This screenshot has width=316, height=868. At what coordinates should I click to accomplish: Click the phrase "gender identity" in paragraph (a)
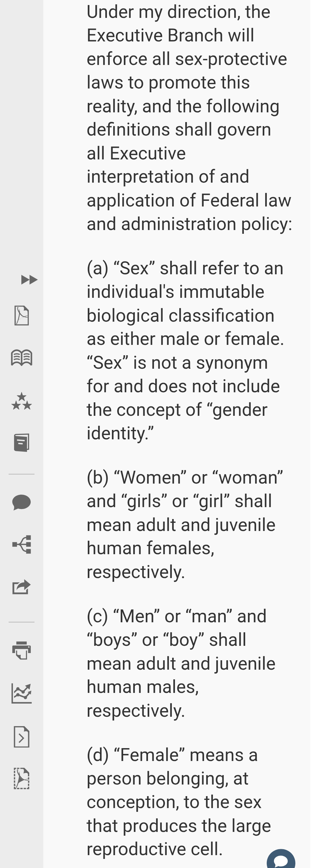(177, 421)
